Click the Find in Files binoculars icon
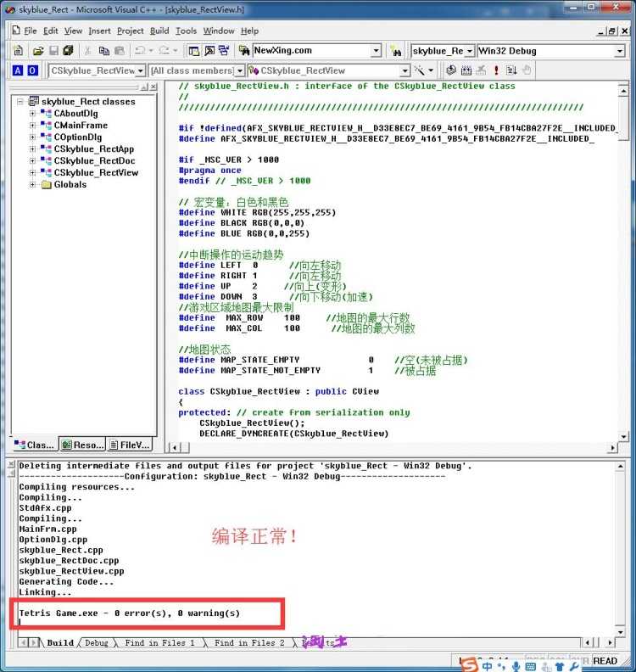 (x=244, y=51)
